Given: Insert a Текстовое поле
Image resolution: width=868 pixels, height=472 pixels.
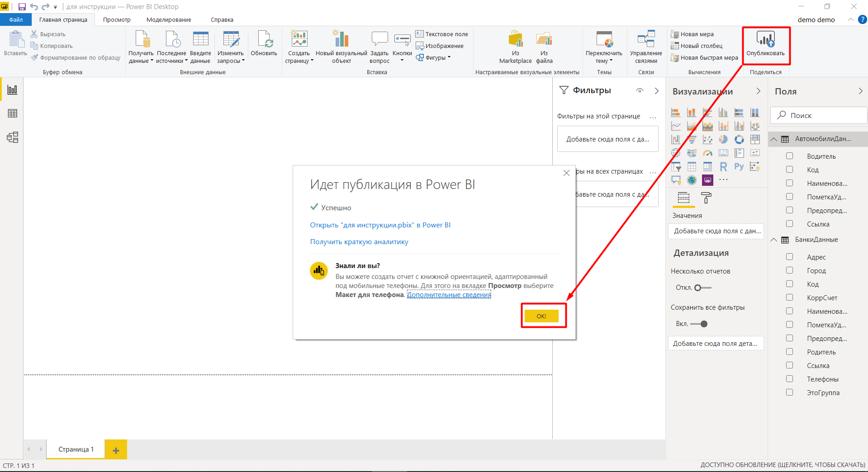Looking at the screenshot, I should point(442,34).
